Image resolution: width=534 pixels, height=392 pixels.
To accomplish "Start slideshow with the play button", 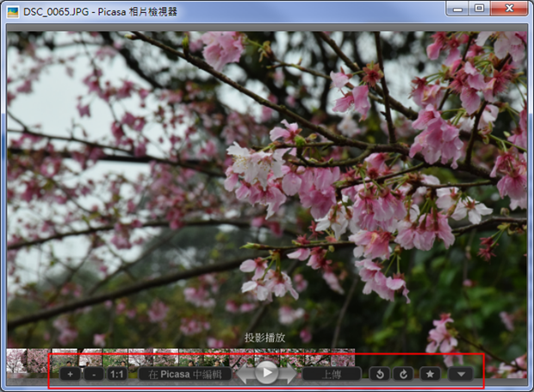I will coord(266,372).
